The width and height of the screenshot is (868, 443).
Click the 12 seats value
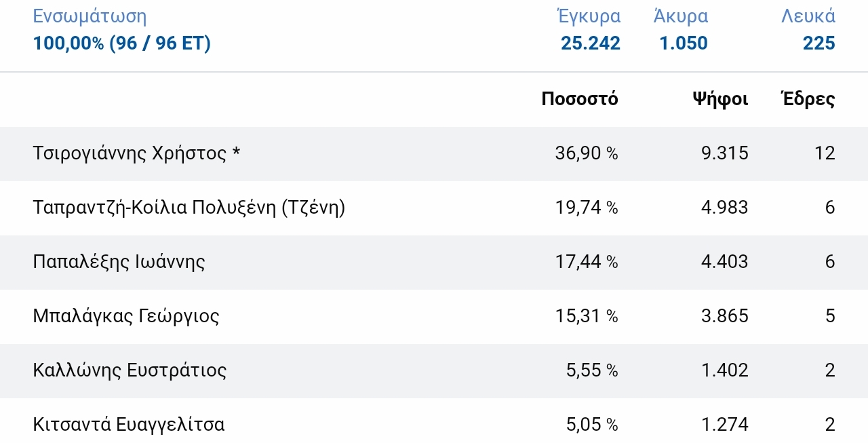(x=825, y=153)
